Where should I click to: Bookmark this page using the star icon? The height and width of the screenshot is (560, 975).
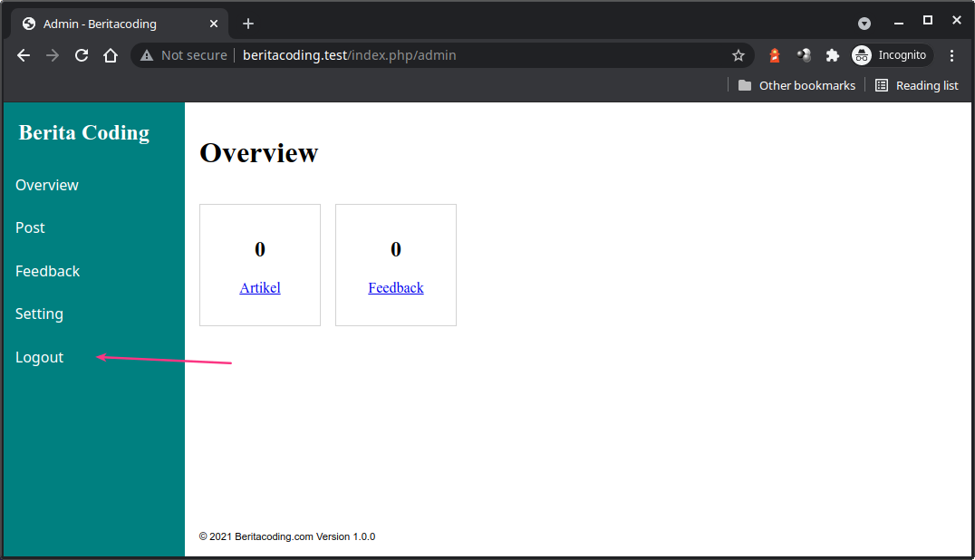click(x=738, y=55)
